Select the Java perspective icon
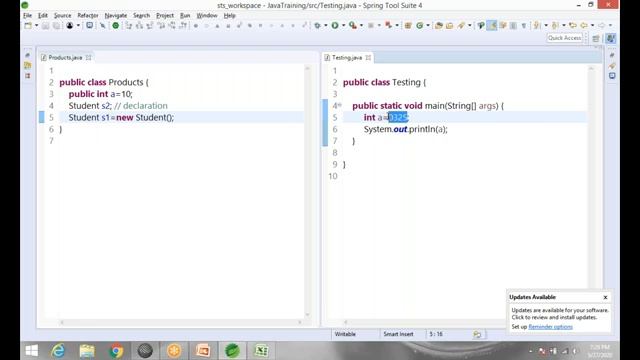The image size is (640, 360). click(x=611, y=38)
